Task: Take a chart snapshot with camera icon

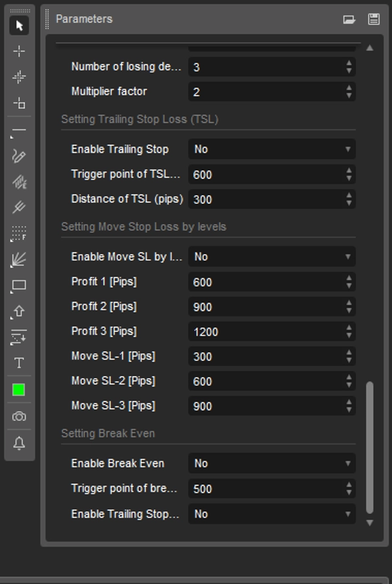Action: pyautogui.click(x=19, y=416)
